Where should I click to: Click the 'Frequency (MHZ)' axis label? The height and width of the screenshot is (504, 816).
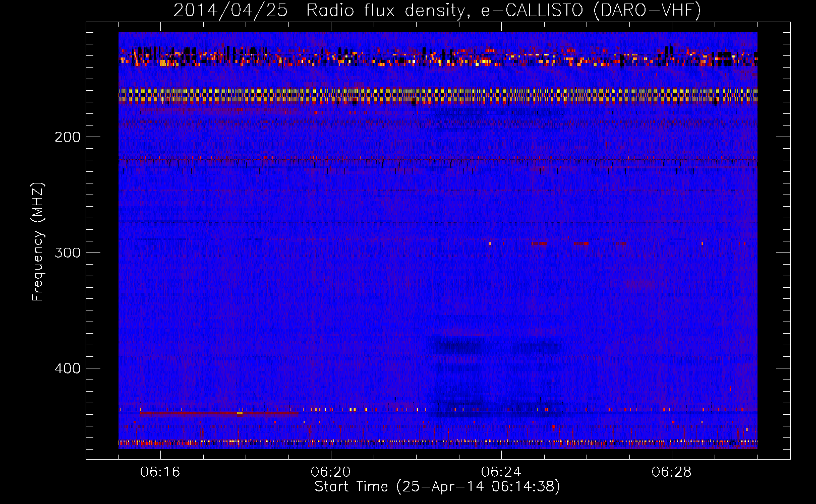(x=38, y=242)
